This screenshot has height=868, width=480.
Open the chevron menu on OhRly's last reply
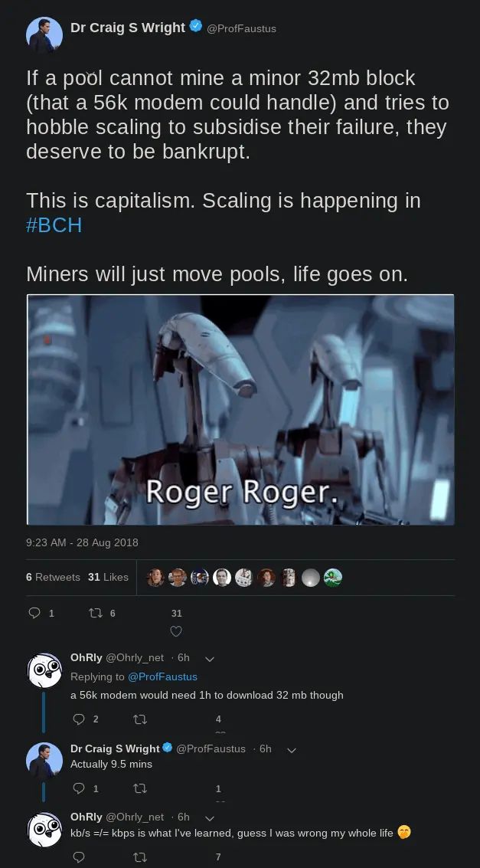pos(210,818)
